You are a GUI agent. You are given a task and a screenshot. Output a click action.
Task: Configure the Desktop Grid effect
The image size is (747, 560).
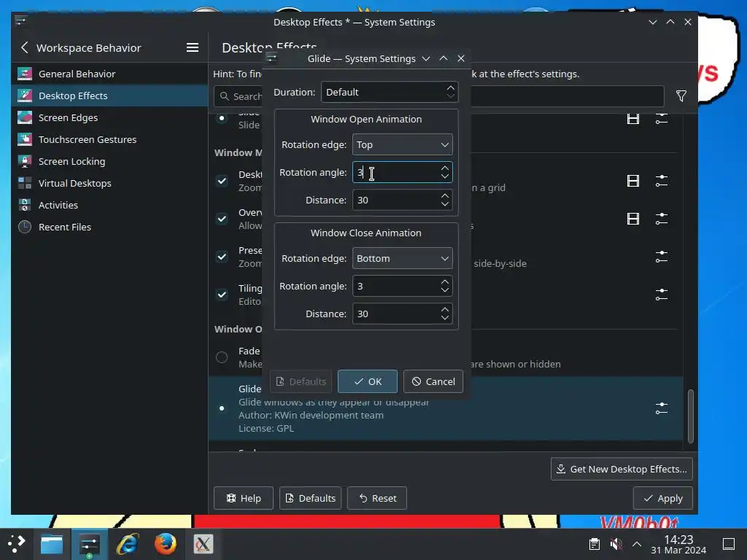tap(661, 181)
